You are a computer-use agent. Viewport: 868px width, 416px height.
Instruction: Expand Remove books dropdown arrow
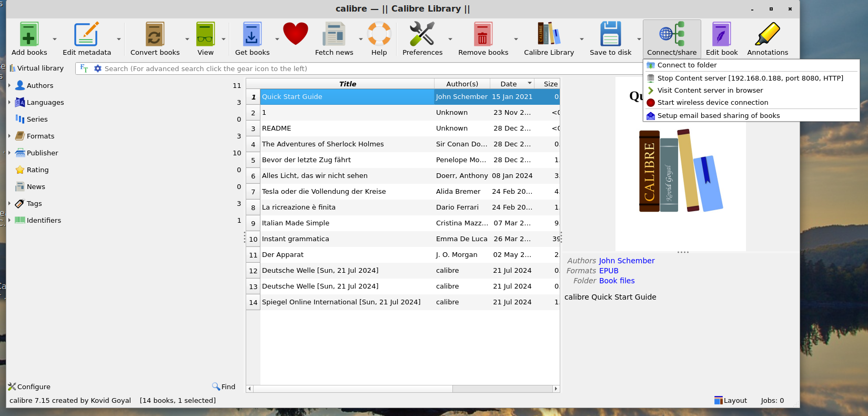pyautogui.click(x=516, y=39)
